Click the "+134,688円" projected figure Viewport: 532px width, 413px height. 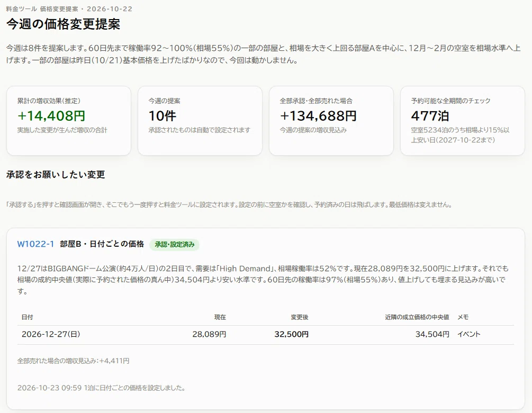click(318, 116)
